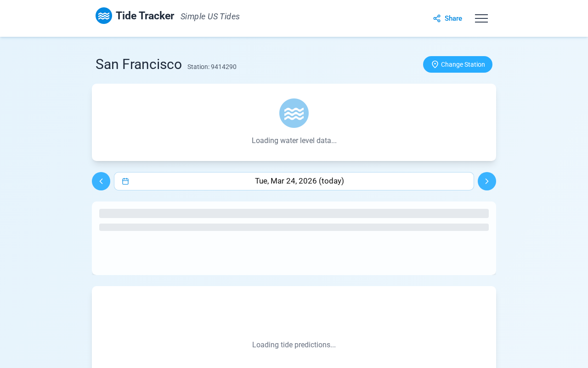588x368 pixels.
Task: Click the Tide Tracker wave logo icon
Action: coord(104,16)
